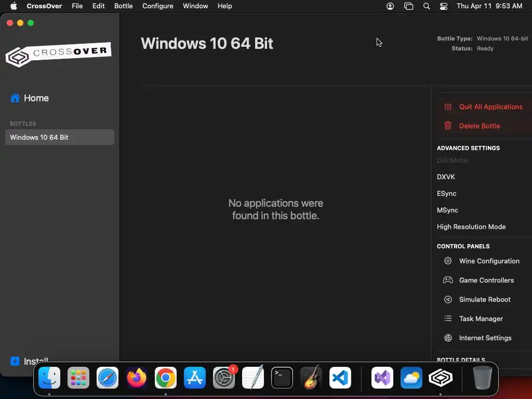Click the Quit All Applications icon

pos(448,107)
